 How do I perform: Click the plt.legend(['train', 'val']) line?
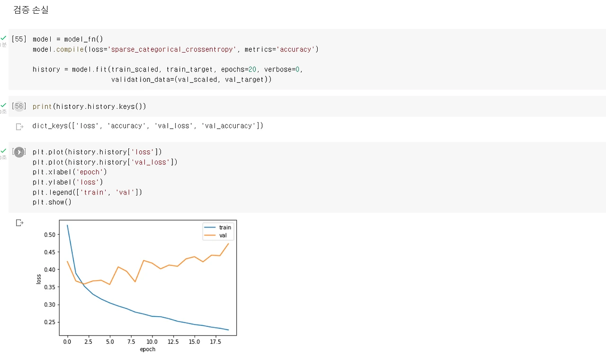pos(87,192)
